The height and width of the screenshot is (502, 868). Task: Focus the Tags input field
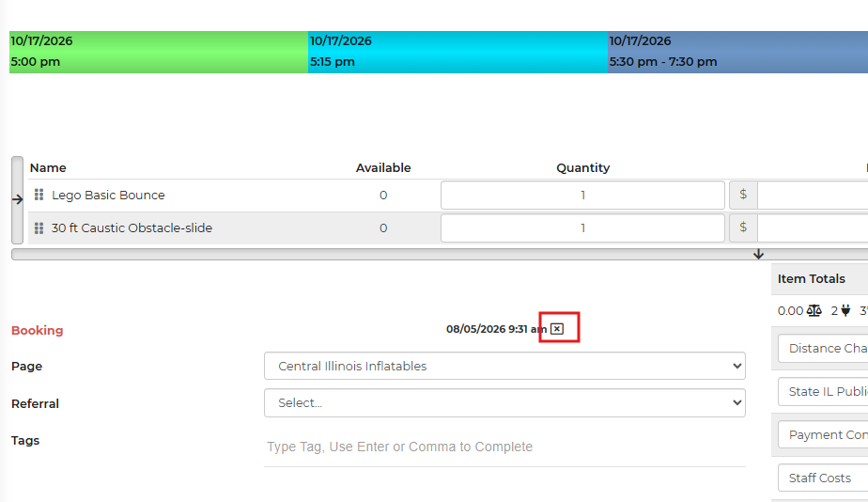click(504, 447)
